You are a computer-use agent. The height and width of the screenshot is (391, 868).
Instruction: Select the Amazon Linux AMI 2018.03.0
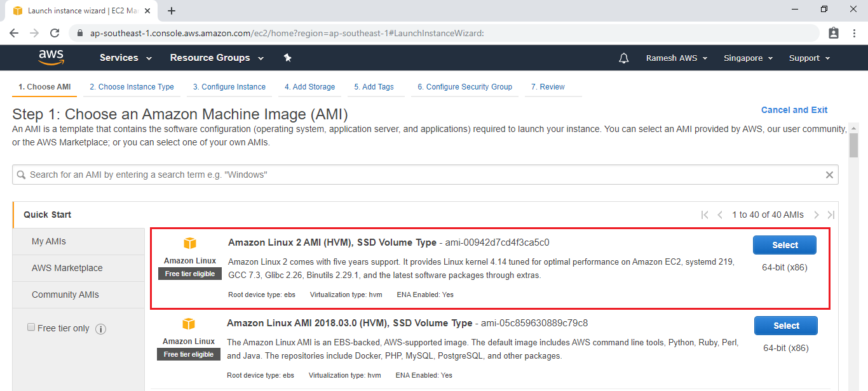[x=786, y=326]
